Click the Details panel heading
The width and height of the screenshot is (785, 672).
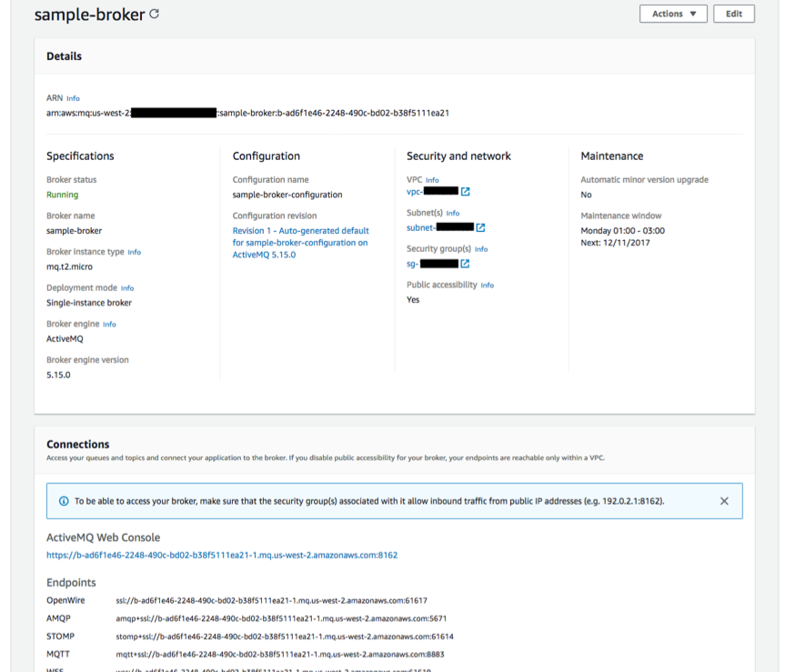click(64, 56)
